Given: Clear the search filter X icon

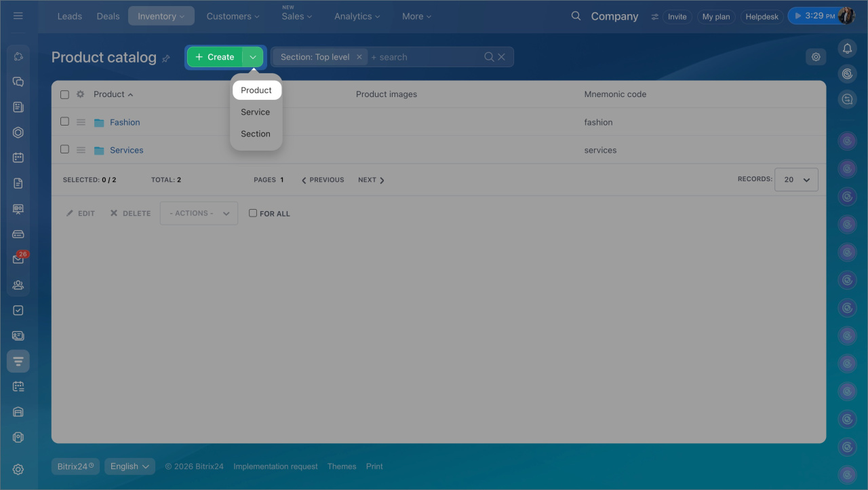Looking at the screenshot, I should 502,57.
